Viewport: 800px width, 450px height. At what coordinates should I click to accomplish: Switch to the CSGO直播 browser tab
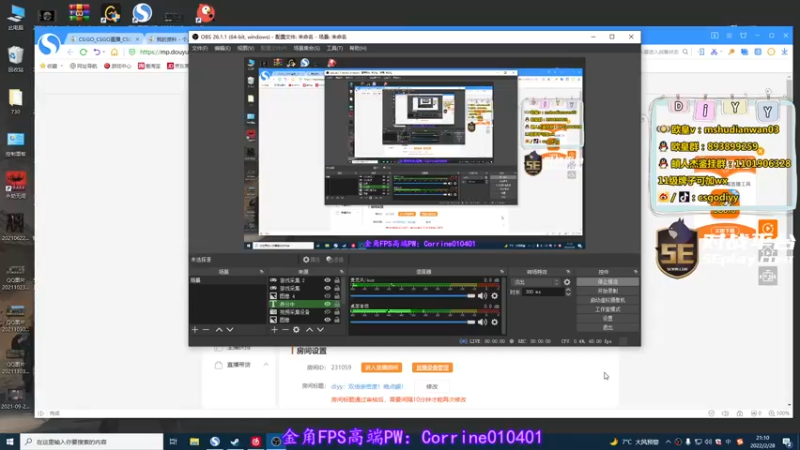click(x=105, y=39)
